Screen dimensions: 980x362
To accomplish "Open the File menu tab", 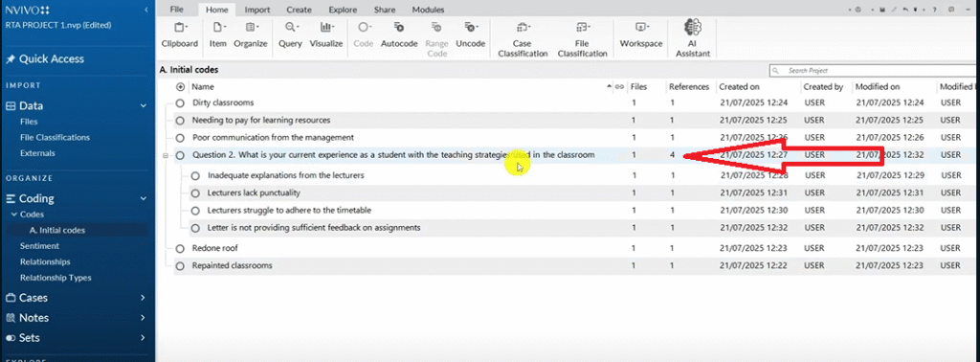I will 177,10.
